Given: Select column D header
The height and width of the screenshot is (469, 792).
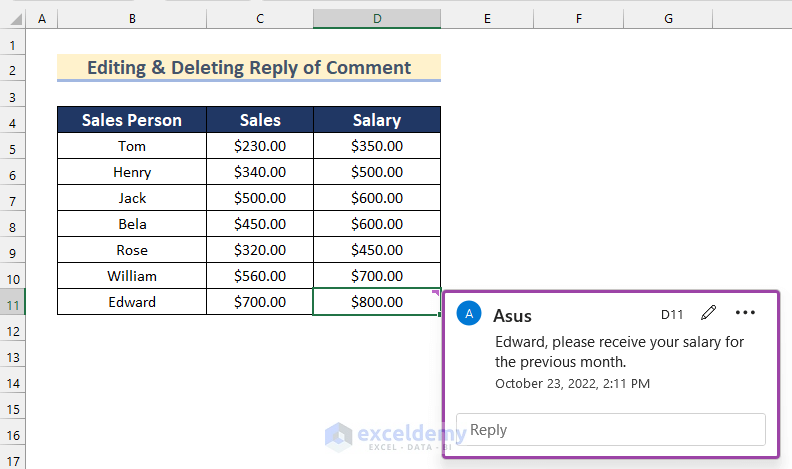Looking at the screenshot, I should pos(377,19).
